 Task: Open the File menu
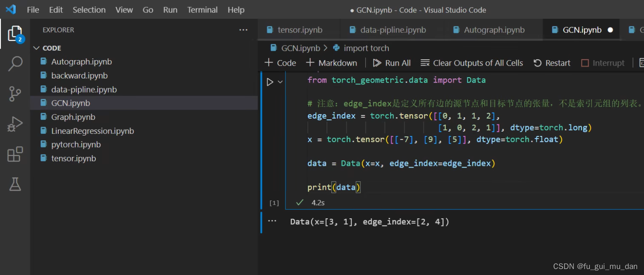pyautogui.click(x=33, y=10)
